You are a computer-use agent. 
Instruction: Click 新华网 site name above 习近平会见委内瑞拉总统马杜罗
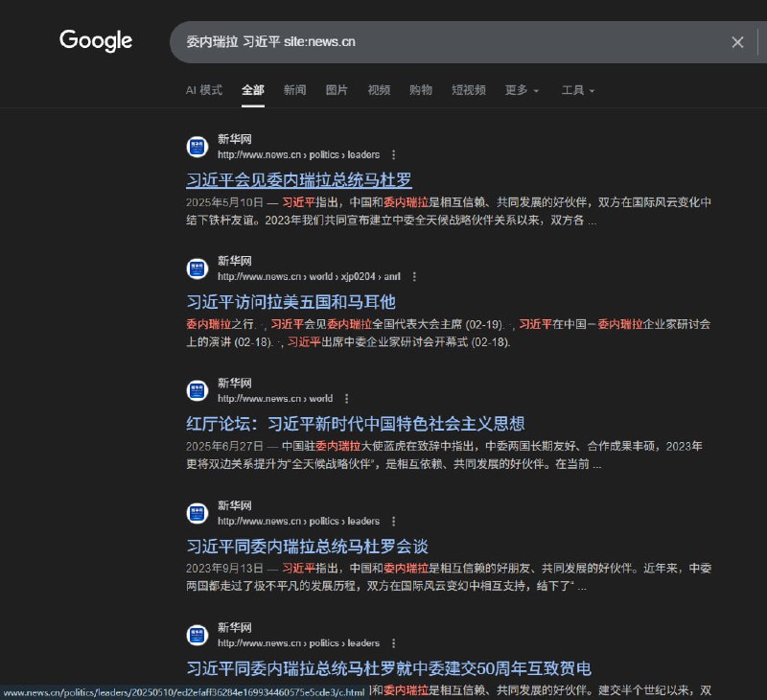pyautogui.click(x=235, y=139)
